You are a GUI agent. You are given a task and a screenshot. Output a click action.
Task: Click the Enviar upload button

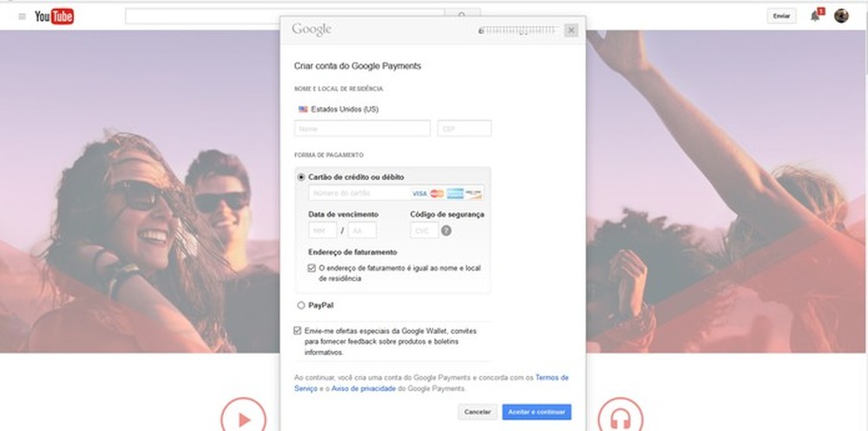[x=782, y=16]
